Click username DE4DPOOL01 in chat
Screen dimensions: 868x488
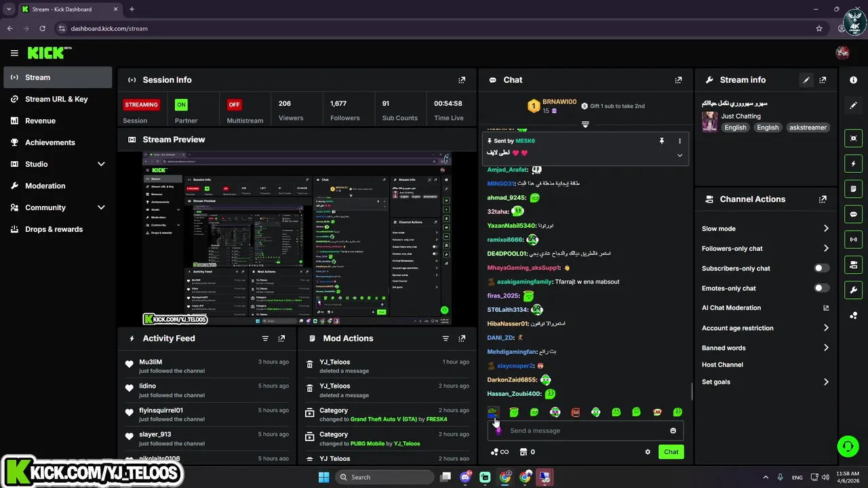507,253
